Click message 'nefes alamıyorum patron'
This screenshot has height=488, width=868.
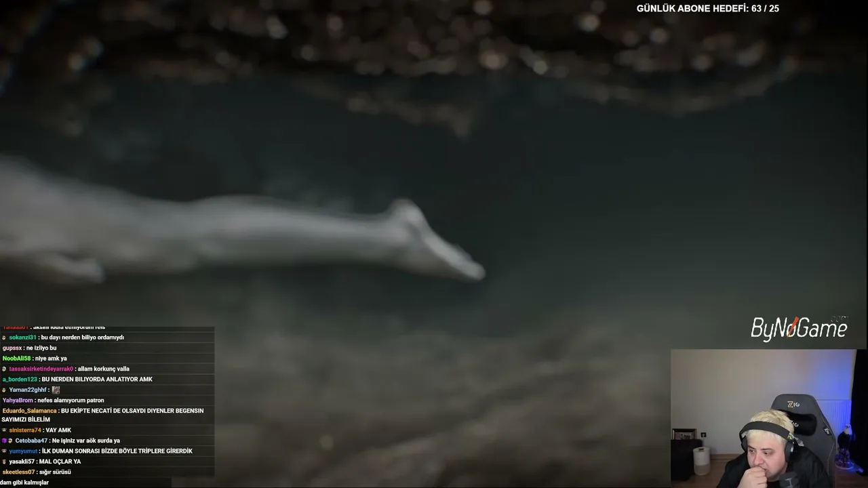point(71,401)
